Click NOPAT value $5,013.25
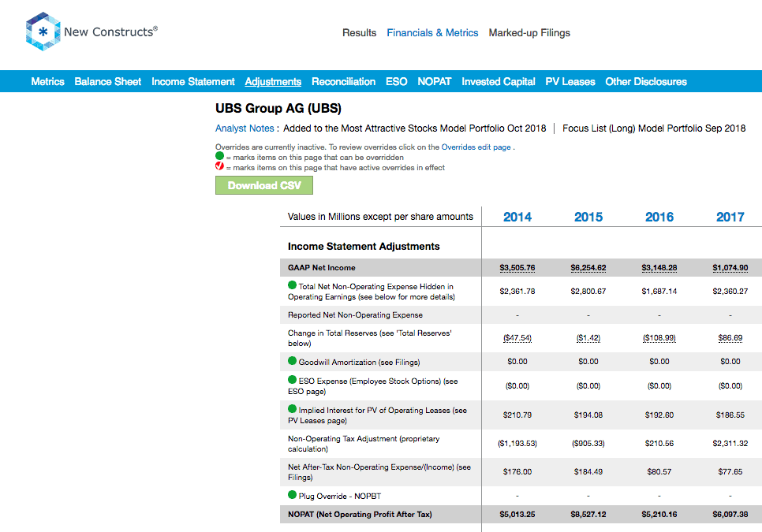This screenshot has height=532, width=762. (x=517, y=514)
